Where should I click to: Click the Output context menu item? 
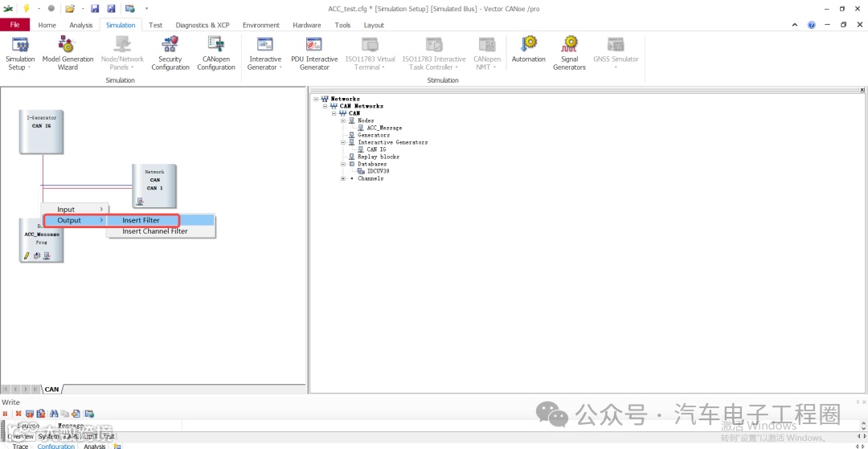point(76,220)
